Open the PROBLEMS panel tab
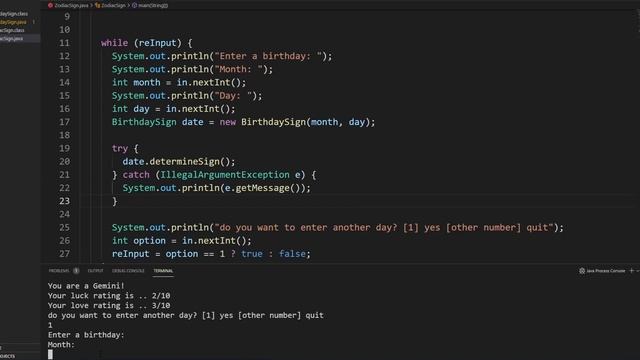The height and width of the screenshot is (360, 640). [x=59, y=271]
